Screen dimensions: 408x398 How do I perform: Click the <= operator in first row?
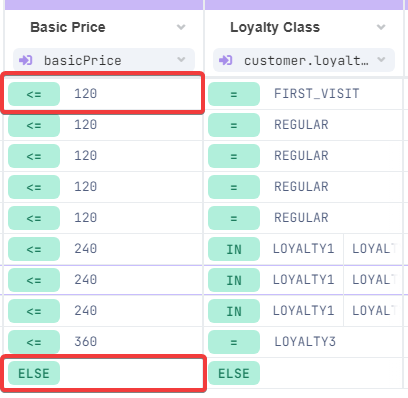coord(34,94)
